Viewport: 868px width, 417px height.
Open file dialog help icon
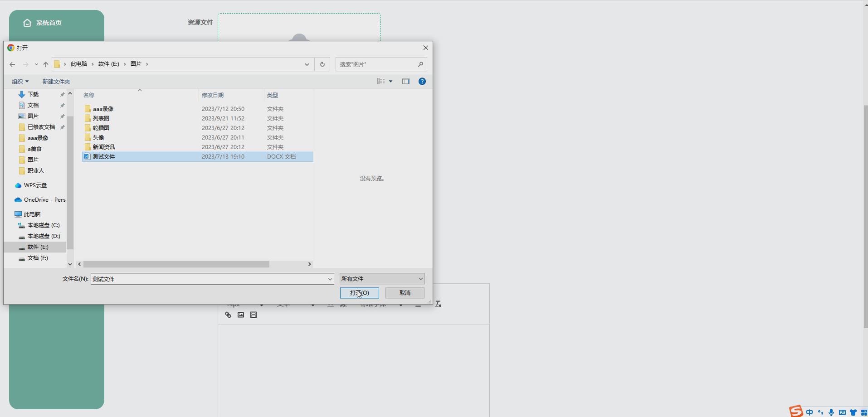[422, 81]
